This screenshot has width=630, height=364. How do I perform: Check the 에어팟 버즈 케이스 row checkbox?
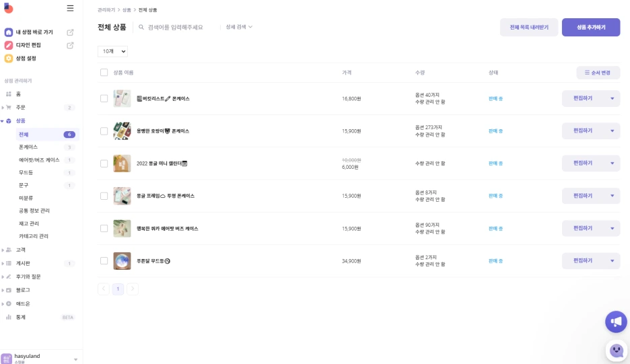(x=104, y=229)
